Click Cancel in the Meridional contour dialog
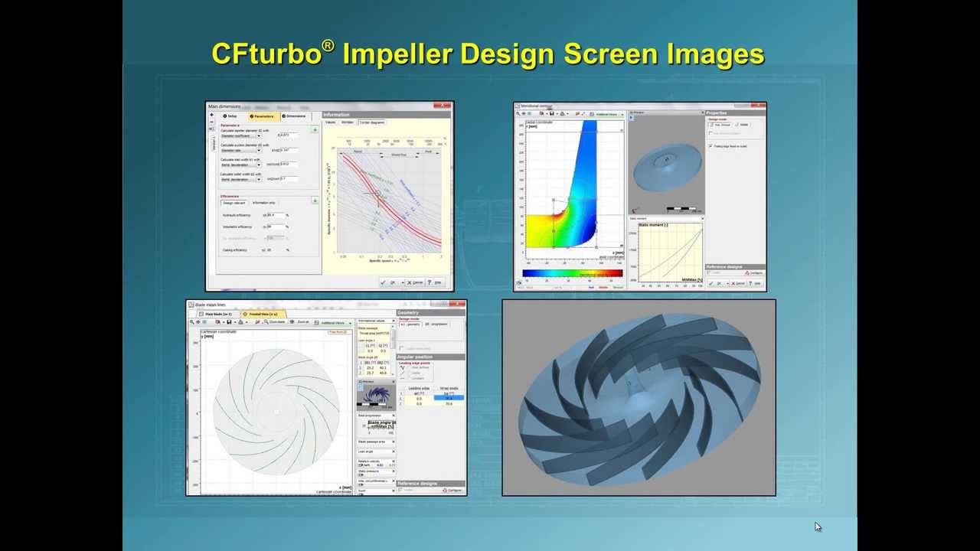980x551 pixels. (738, 284)
